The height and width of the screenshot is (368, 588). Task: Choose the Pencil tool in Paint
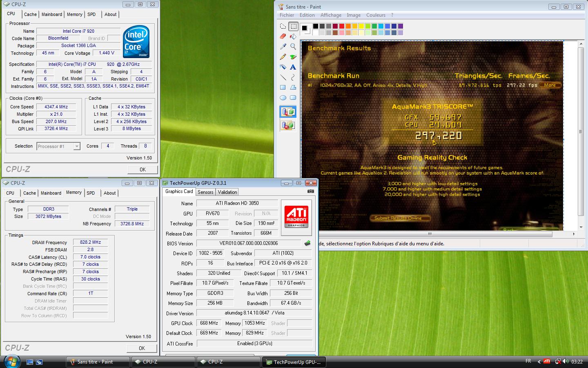(x=283, y=57)
